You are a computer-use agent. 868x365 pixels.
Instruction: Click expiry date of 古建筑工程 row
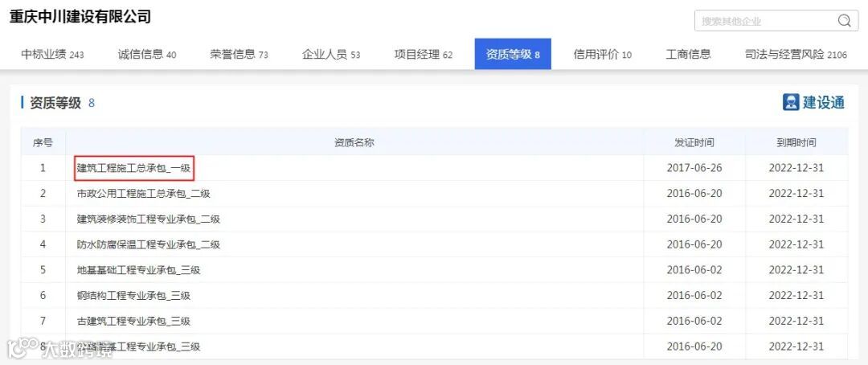[x=796, y=321]
